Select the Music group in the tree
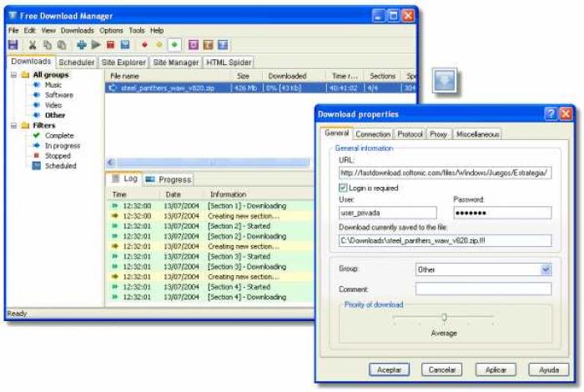Image resolution: width=584 pixels, height=392 pixels. coord(53,85)
